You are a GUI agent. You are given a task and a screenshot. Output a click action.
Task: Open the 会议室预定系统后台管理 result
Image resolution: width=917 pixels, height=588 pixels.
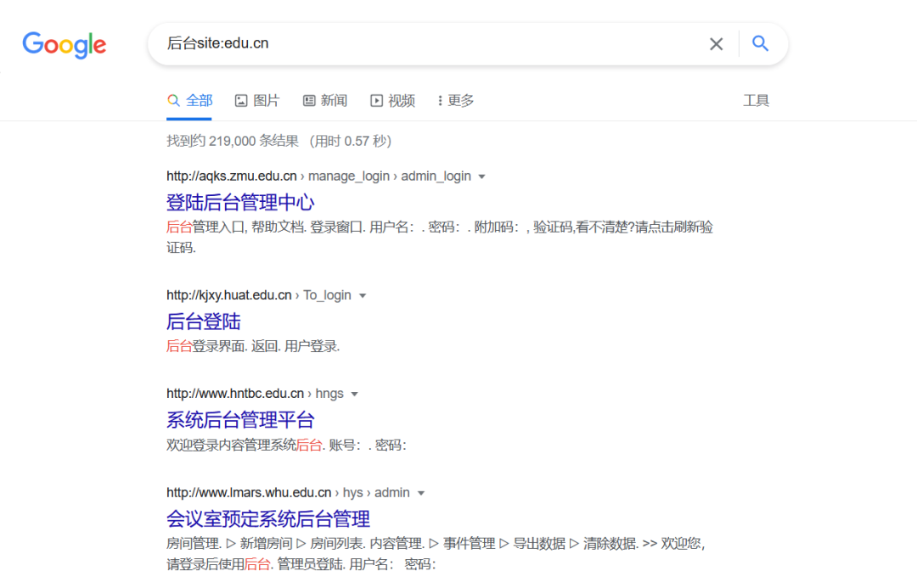[x=267, y=519]
